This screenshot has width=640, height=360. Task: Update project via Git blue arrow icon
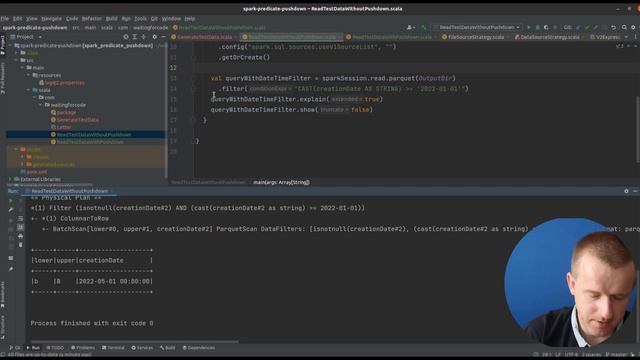pos(578,27)
